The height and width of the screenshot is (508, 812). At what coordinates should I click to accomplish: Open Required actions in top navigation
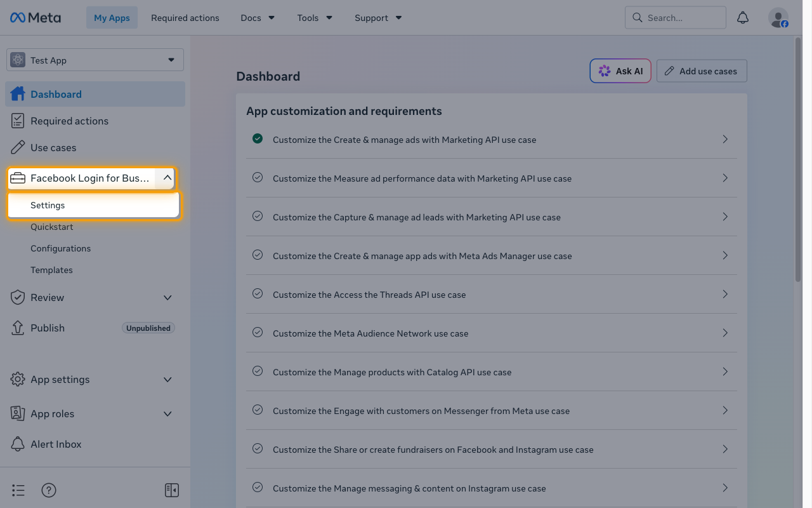pyautogui.click(x=185, y=18)
